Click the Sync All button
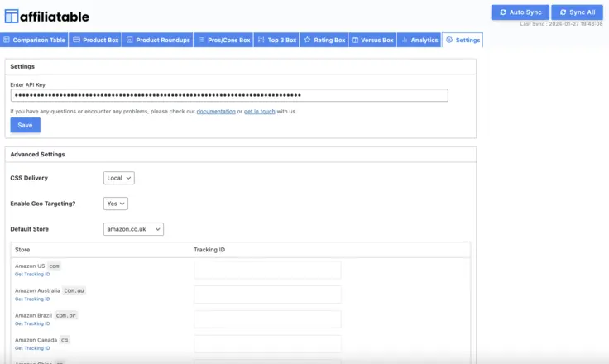 pos(578,12)
